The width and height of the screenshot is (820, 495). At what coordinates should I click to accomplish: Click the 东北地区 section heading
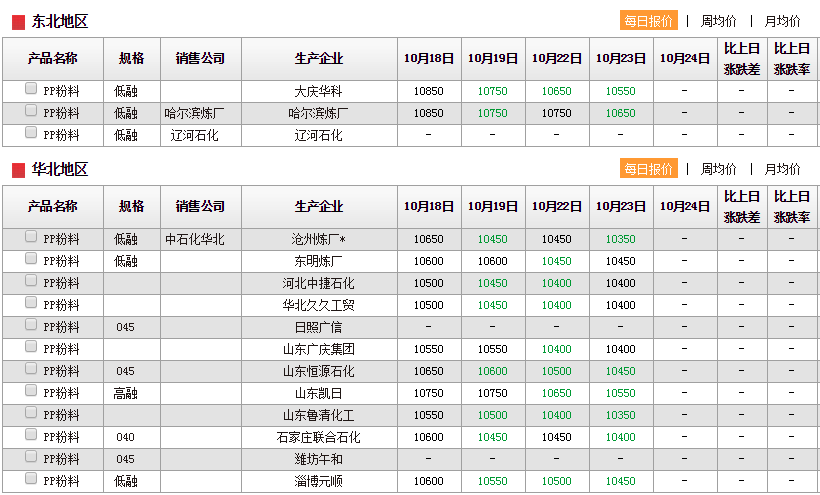pyautogui.click(x=60, y=21)
